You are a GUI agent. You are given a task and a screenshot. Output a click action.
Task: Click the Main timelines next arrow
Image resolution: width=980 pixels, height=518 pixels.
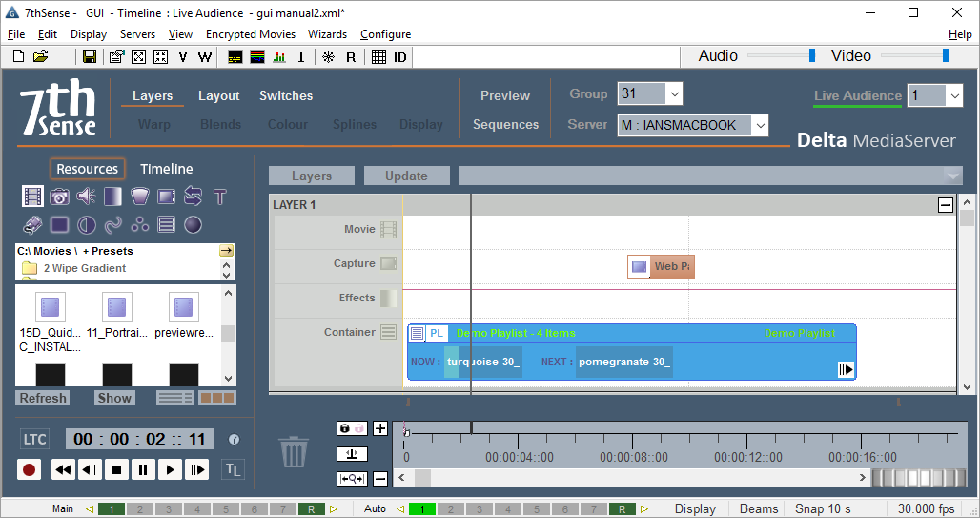tap(333, 509)
